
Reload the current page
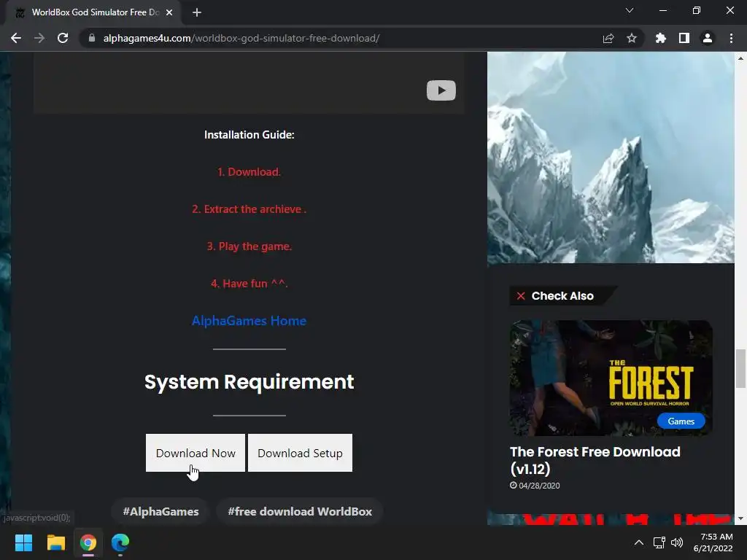click(63, 38)
